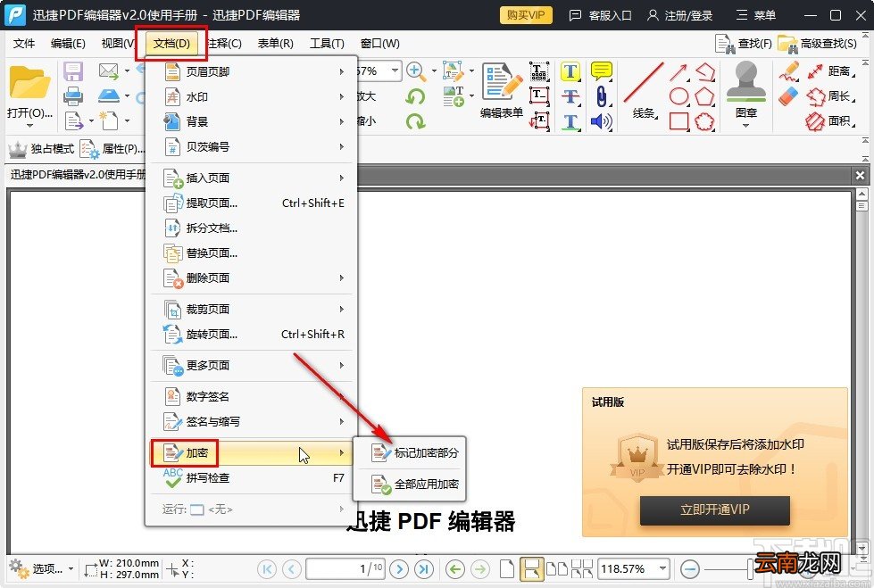Viewport: 874px width, 588px height.
Task: Toggle Exclusive mode (独占模式)
Action: (41, 149)
